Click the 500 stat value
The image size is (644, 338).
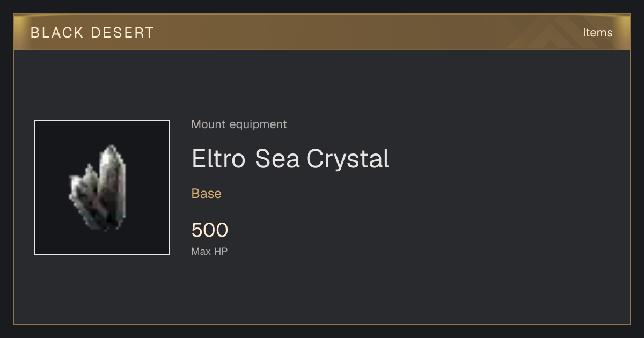210,230
